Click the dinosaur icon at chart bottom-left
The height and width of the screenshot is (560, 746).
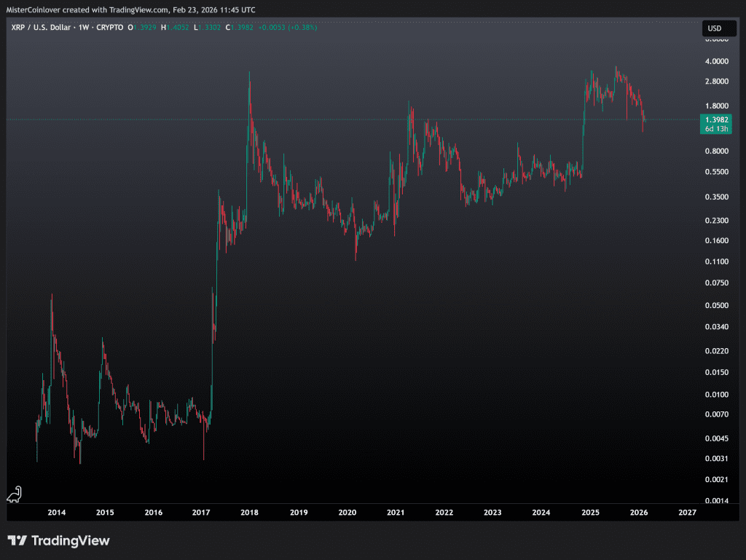15,494
